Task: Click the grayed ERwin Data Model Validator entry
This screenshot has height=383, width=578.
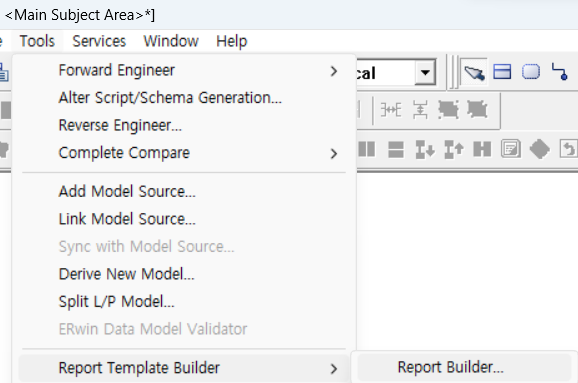Action: coord(184,329)
